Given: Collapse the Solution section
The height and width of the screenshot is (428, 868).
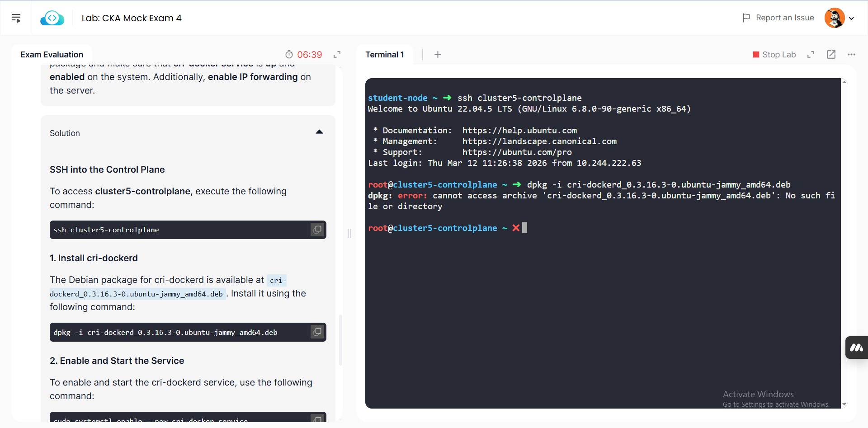Looking at the screenshot, I should coord(319,132).
